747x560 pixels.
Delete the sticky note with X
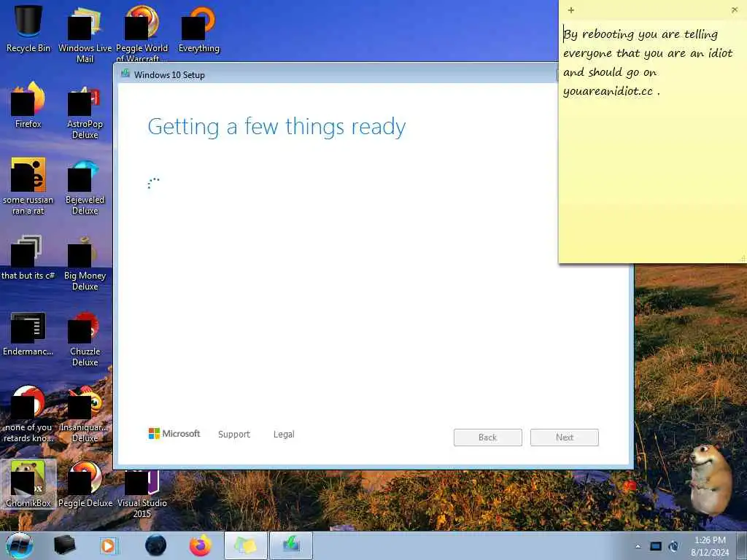[734, 9]
